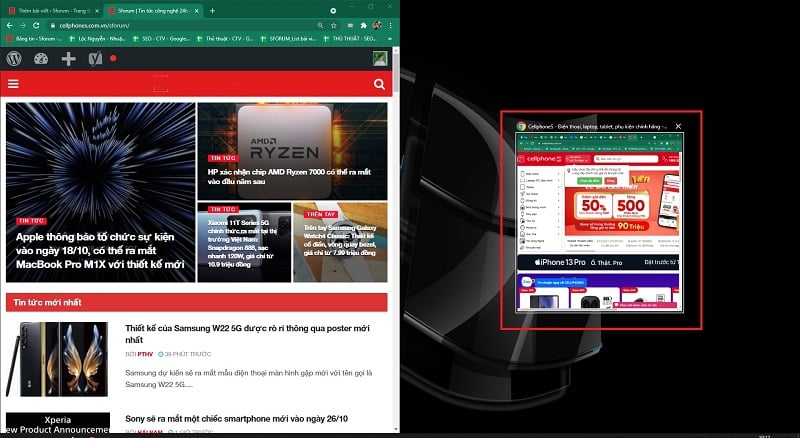This screenshot has width=800, height=438.
Task: Click the padlock site info icon
Action: (x=52, y=25)
